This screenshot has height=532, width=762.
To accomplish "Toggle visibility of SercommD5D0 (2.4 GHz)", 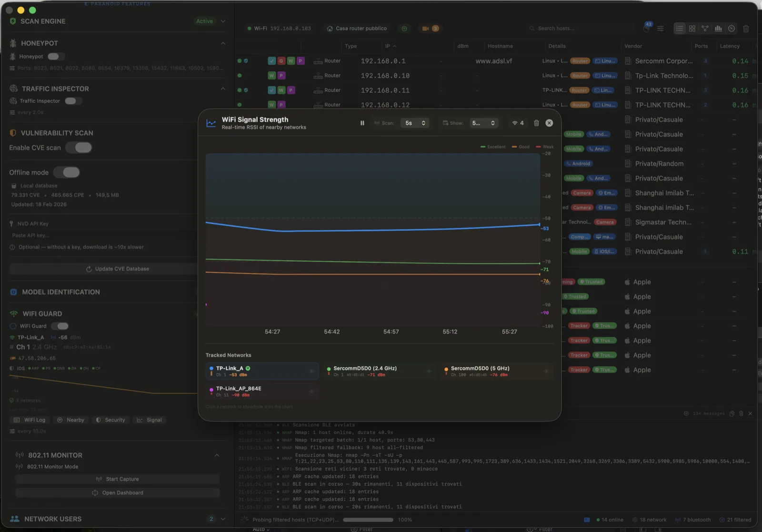I will coord(429,371).
